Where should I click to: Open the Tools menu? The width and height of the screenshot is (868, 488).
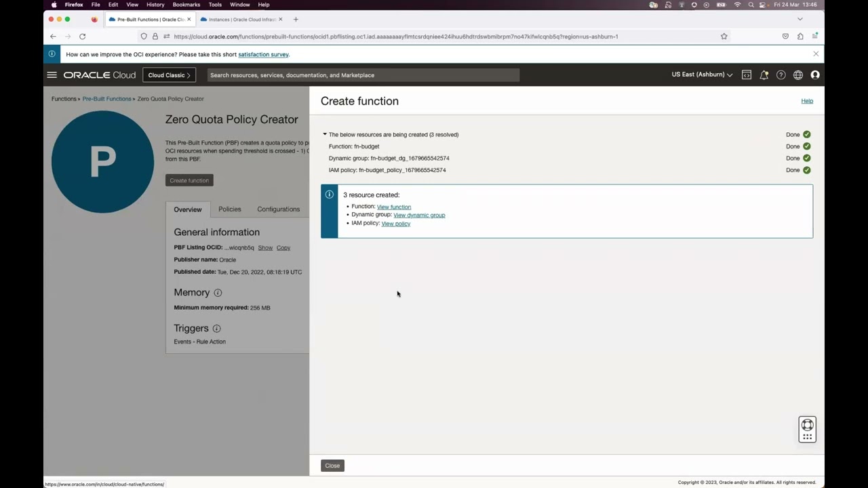(x=215, y=5)
